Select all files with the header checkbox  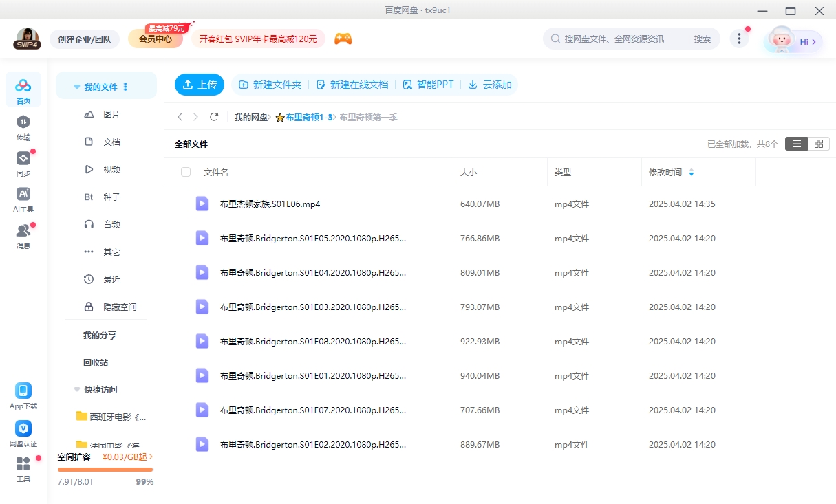point(186,172)
